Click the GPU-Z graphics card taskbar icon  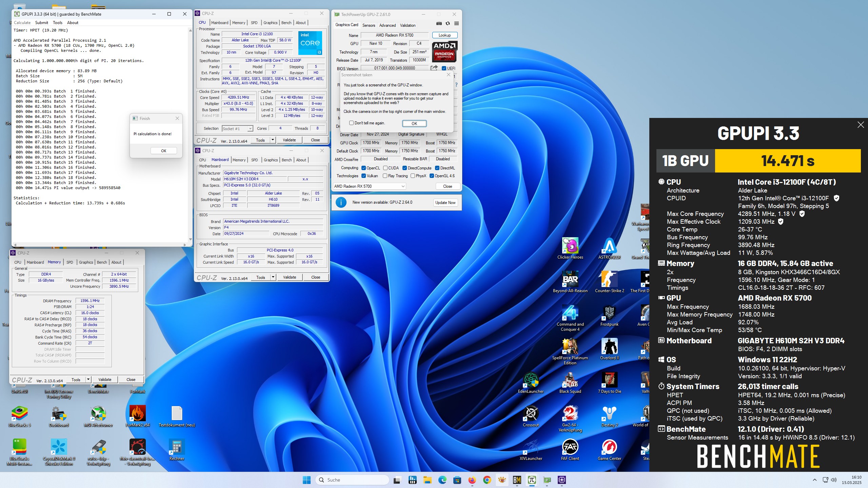pyautogui.click(x=547, y=480)
